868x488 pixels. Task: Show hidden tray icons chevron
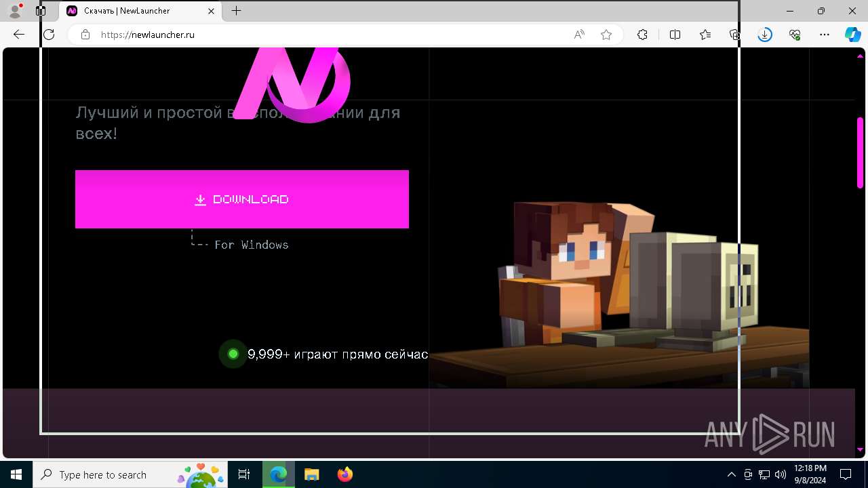click(x=731, y=474)
